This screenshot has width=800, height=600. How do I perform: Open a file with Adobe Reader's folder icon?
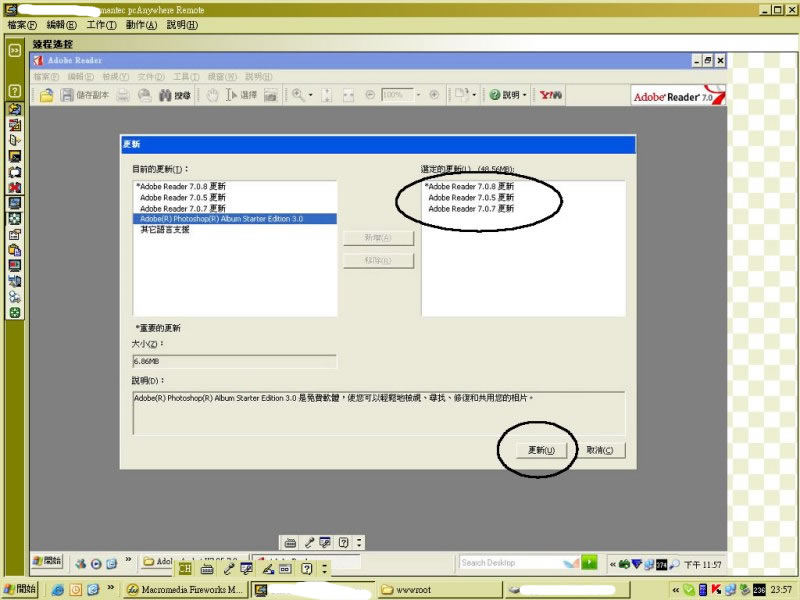pos(46,95)
